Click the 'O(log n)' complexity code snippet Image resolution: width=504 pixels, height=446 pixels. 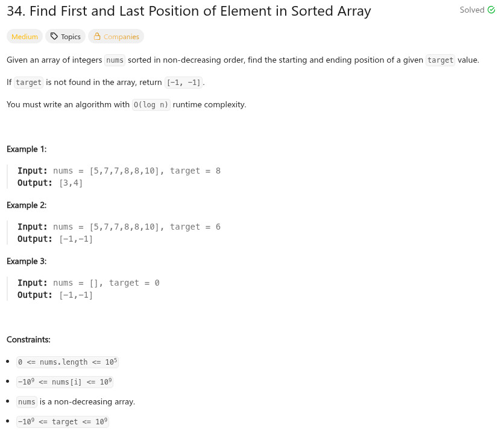click(151, 105)
